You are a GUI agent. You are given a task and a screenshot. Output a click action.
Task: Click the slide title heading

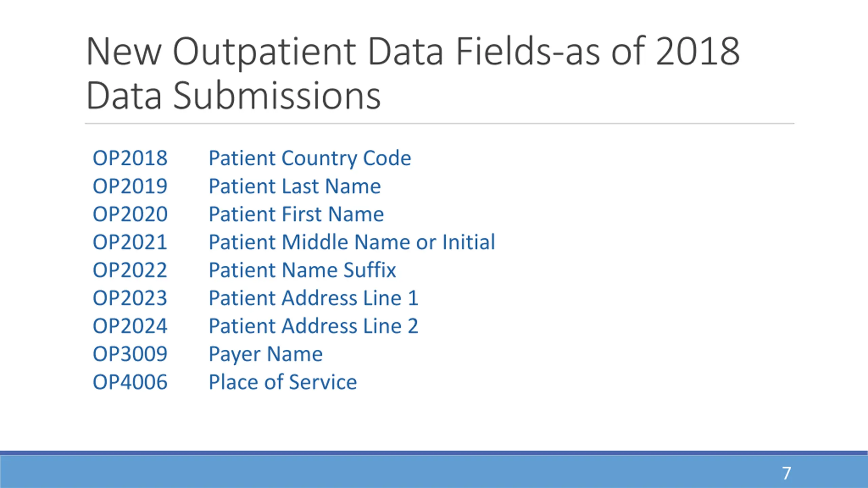[413, 73]
